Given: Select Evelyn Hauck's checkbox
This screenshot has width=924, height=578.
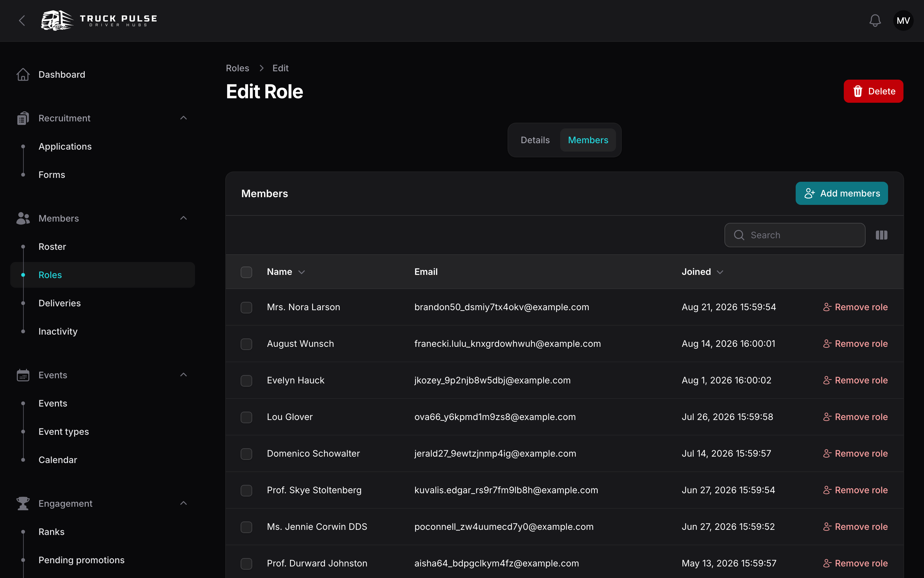Looking at the screenshot, I should 246,381.
